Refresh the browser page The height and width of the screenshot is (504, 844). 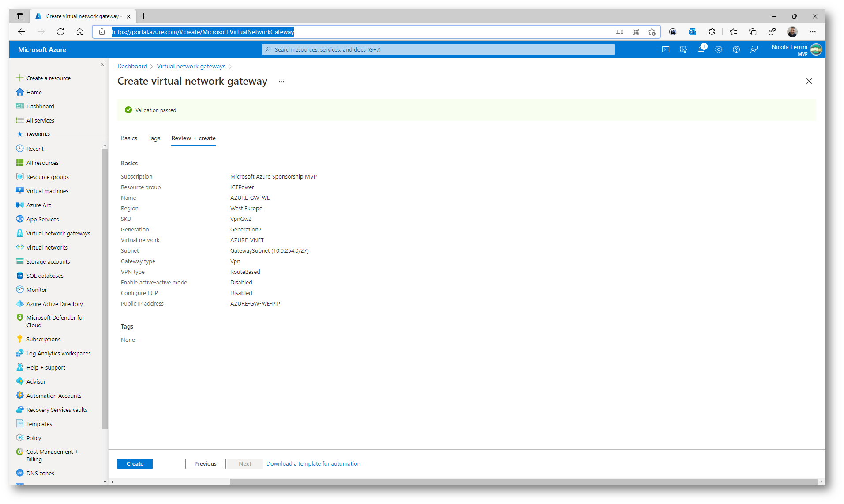(60, 32)
